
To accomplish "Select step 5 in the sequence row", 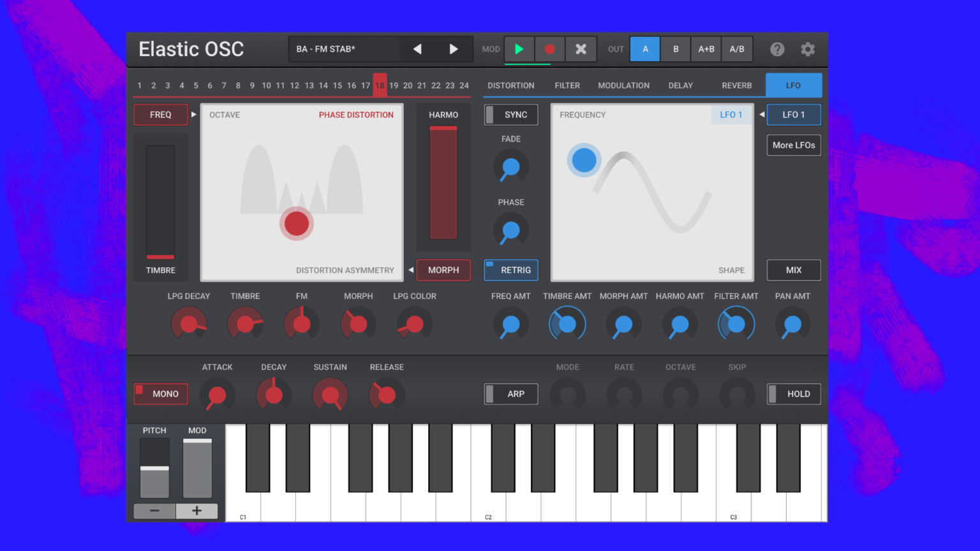I will (x=196, y=85).
